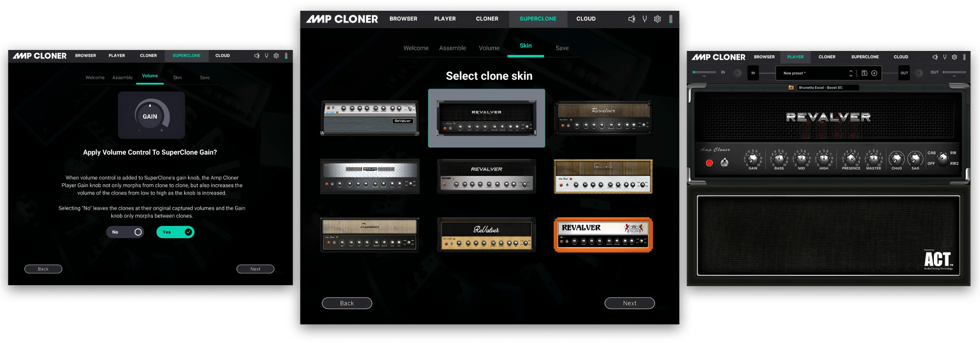Click the add preset plus icon
The width and height of the screenshot is (980, 343).
click(874, 73)
